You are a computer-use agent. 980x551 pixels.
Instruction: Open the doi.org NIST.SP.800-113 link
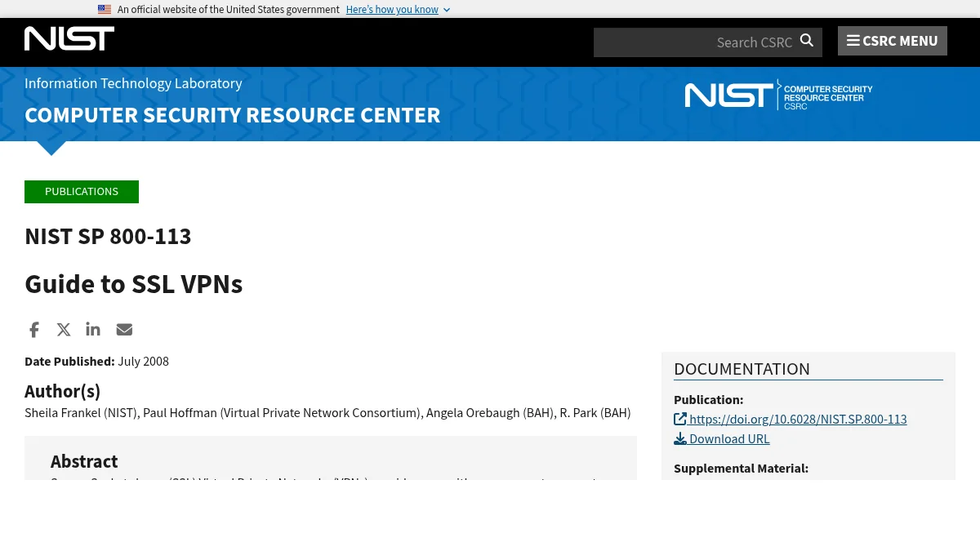point(791,420)
